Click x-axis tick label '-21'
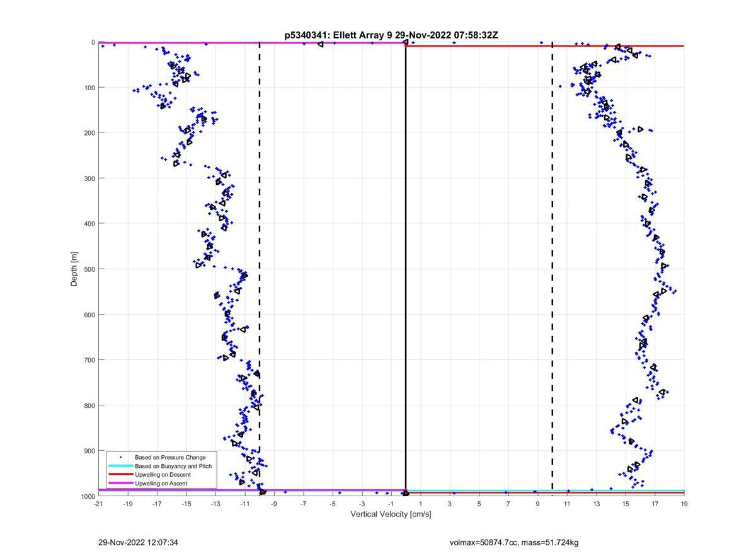The image size is (756, 558). (x=98, y=504)
